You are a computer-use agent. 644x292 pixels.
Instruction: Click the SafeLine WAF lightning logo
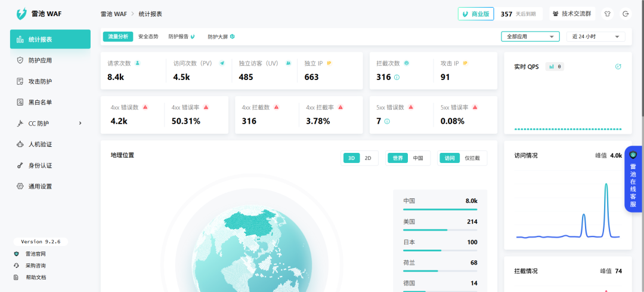[x=21, y=14]
